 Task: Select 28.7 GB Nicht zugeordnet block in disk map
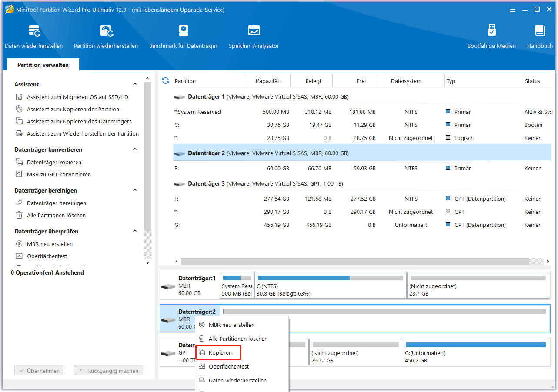click(478, 286)
